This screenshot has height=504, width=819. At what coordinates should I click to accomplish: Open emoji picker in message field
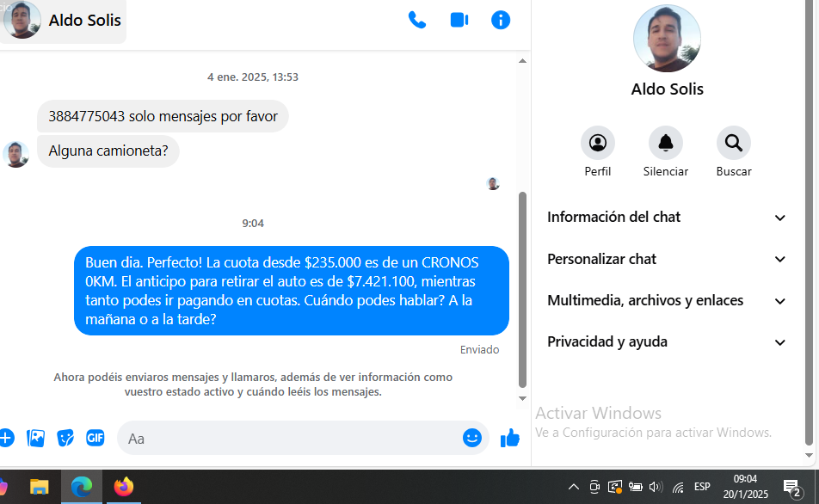(471, 438)
